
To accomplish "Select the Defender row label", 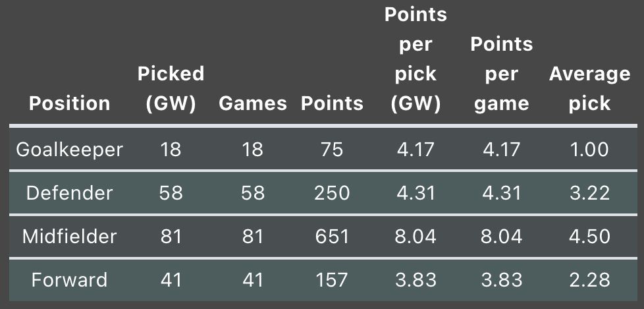I will [69, 193].
